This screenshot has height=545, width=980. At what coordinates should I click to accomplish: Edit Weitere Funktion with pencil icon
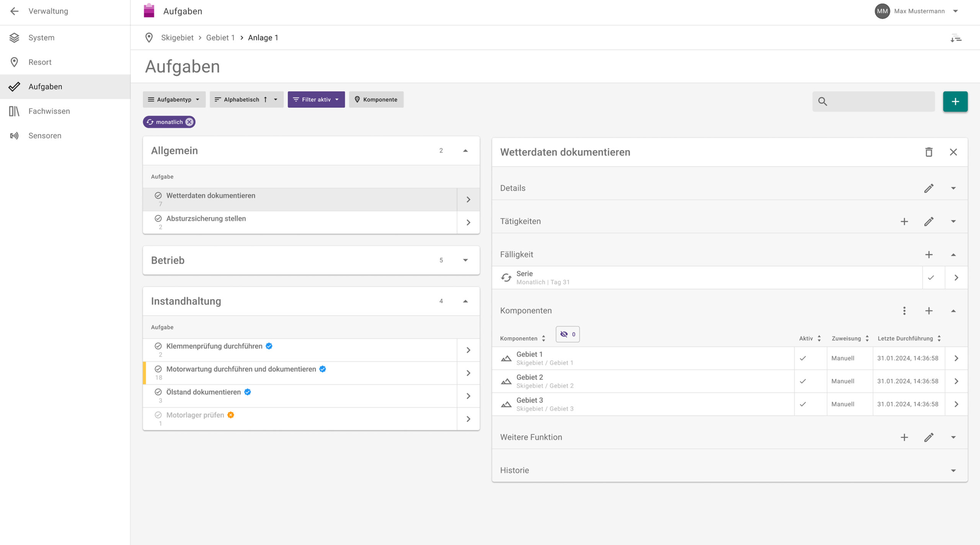[929, 437]
